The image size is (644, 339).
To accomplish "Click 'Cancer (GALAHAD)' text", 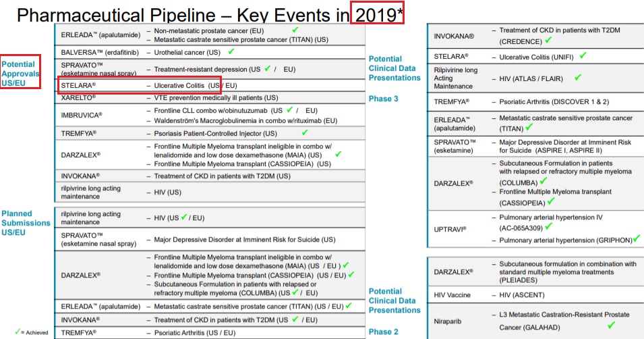I will click(x=529, y=328).
